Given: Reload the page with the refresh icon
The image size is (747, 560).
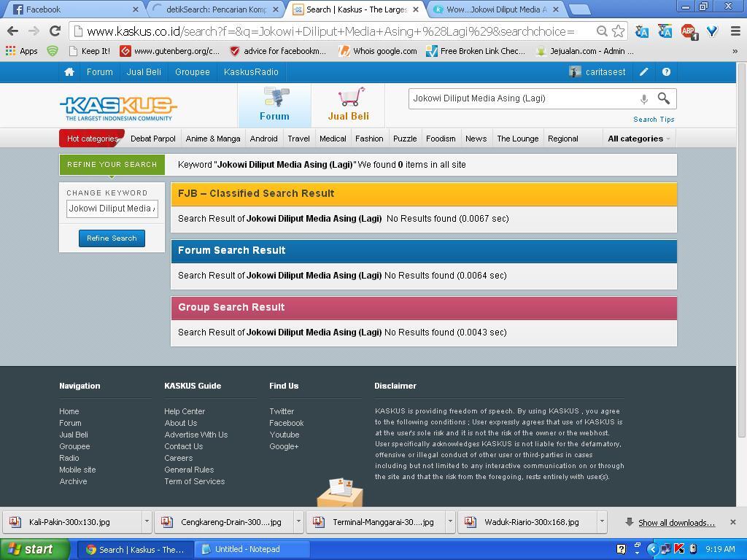Looking at the screenshot, I should pyautogui.click(x=55, y=31).
